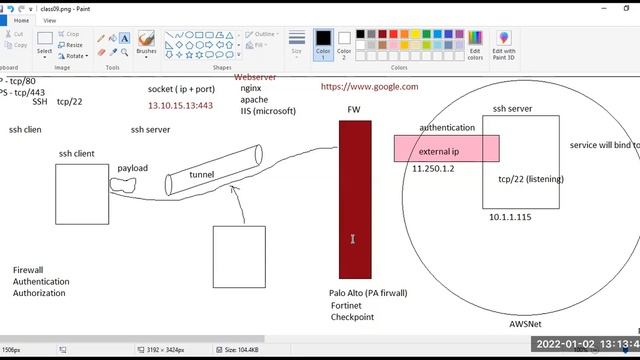This screenshot has height=360, width=640.
Task: Select the Pencil tool
Action: (101, 38)
